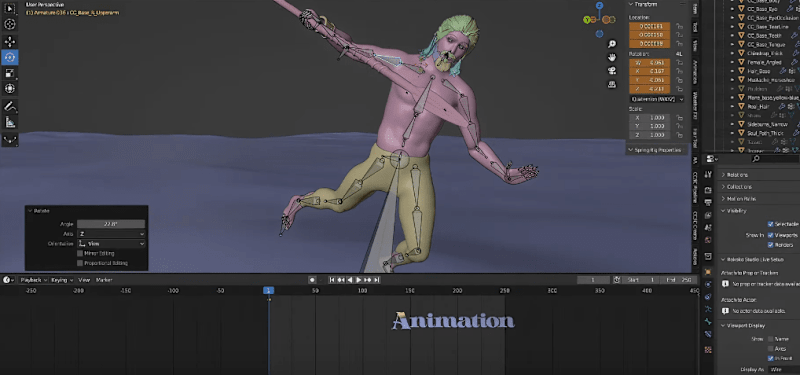The width and height of the screenshot is (800, 375).
Task: Open the Object properties orange square tab
Action: coord(708,272)
